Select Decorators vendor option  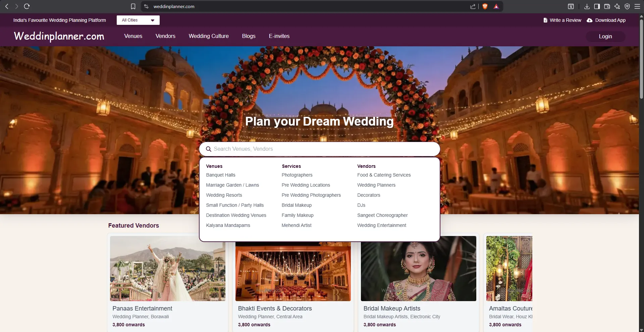[x=369, y=195]
